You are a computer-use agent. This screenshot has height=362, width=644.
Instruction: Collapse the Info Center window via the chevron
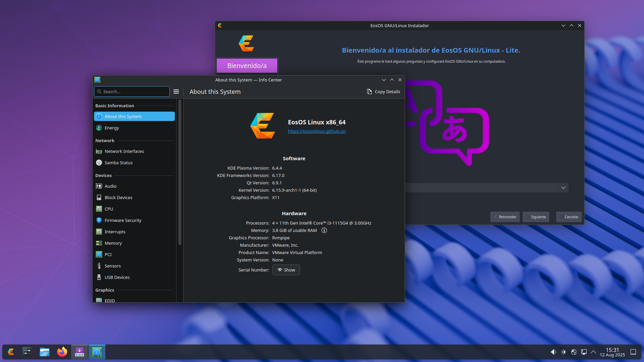(384, 80)
